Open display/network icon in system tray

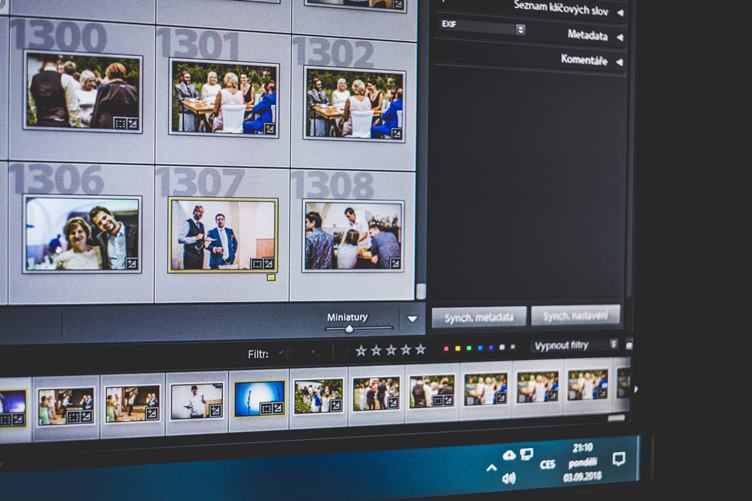(527, 454)
